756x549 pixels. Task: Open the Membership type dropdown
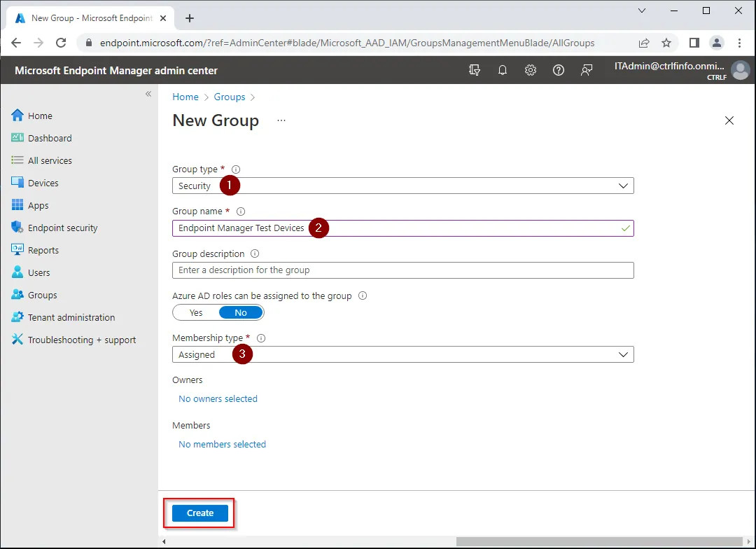coord(403,354)
